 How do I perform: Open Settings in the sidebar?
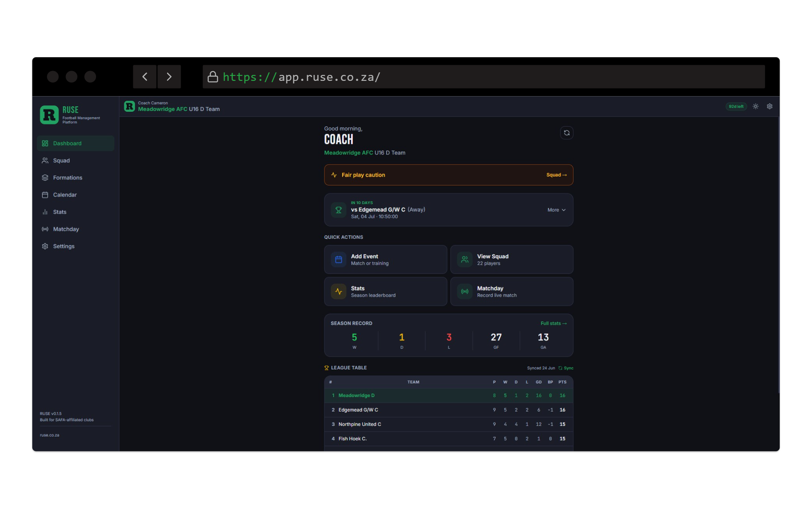pos(75,246)
